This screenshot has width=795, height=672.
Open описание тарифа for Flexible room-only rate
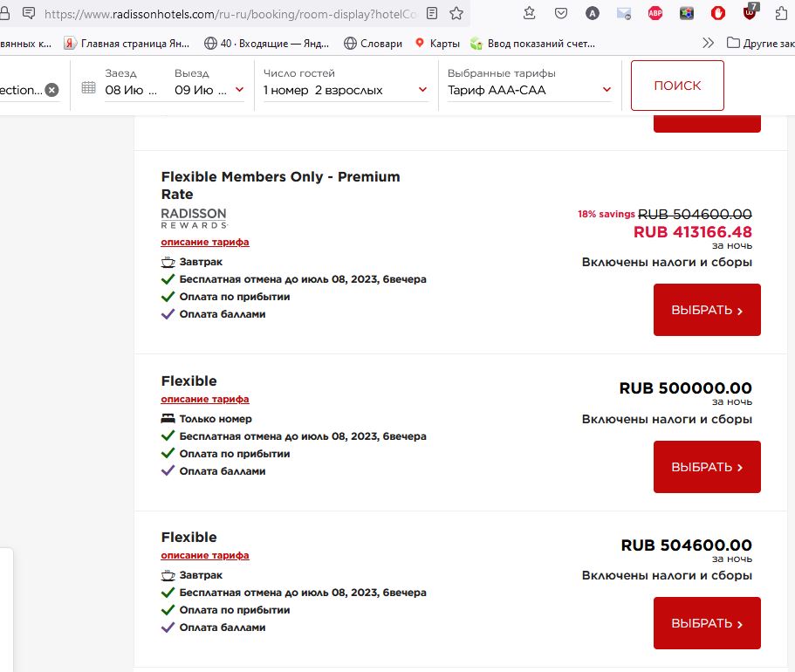[205, 399]
